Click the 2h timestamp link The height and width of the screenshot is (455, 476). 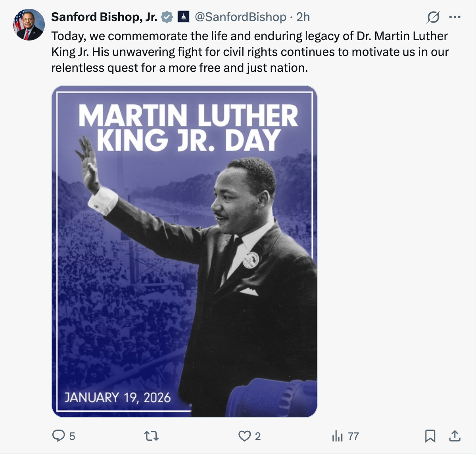pos(303,17)
